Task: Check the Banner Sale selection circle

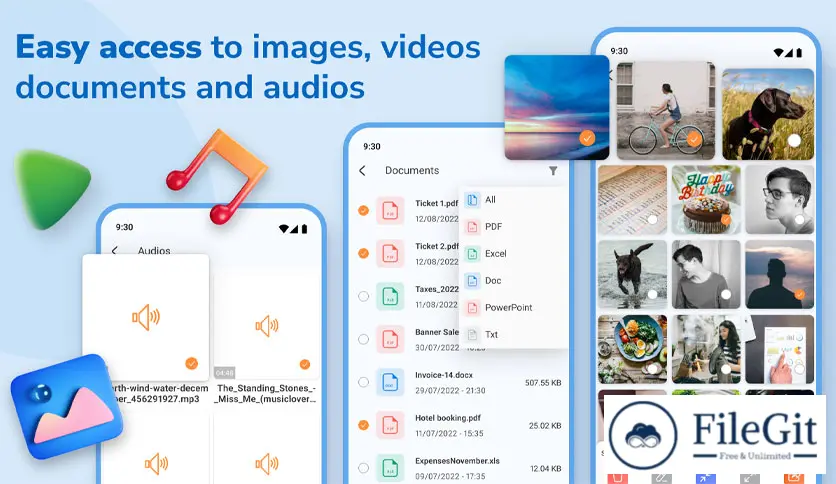Action: pyautogui.click(x=364, y=339)
